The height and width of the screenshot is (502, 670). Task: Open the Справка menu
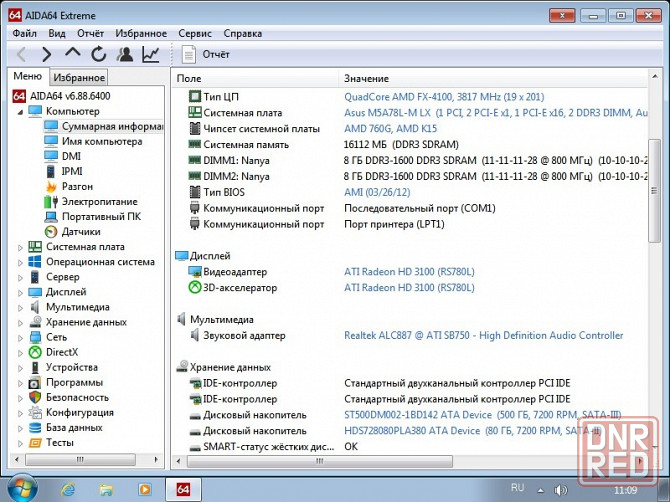[x=243, y=33]
